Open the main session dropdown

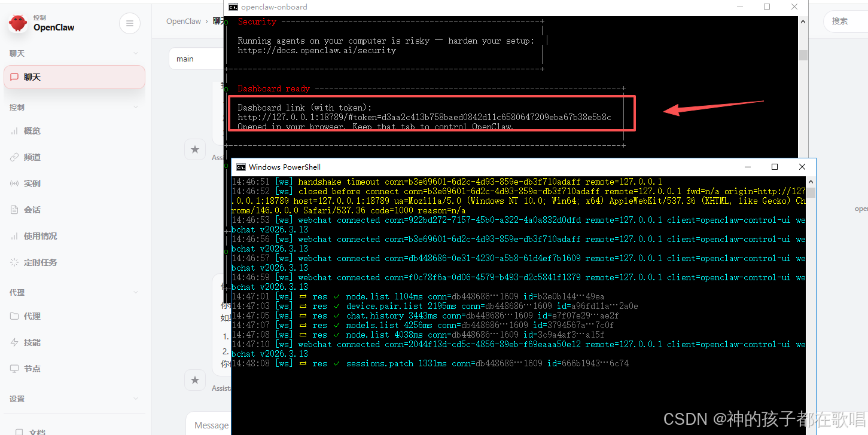point(197,59)
